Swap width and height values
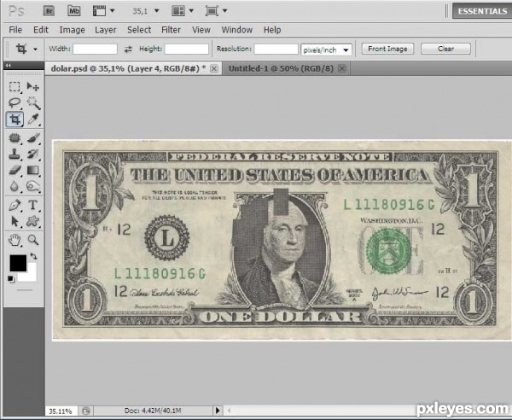Viewport: 512px width, 420px height. click(x=128, y=50)
